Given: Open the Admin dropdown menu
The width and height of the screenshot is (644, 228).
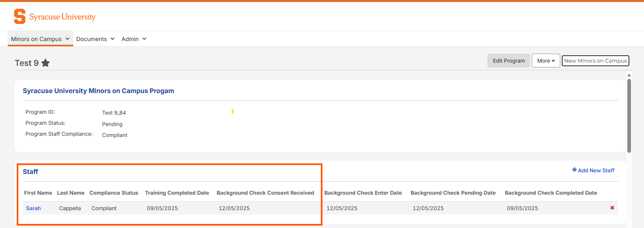Looking at the screenshot, I should coord(134,39).
